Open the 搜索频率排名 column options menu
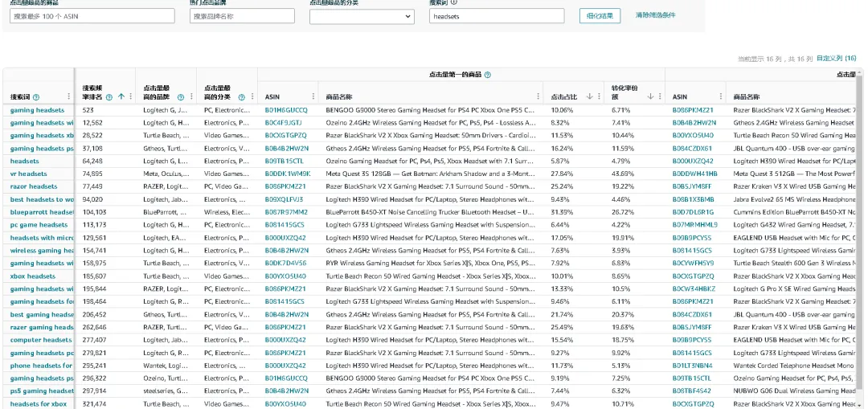868x409 pixels. point(131,96)
